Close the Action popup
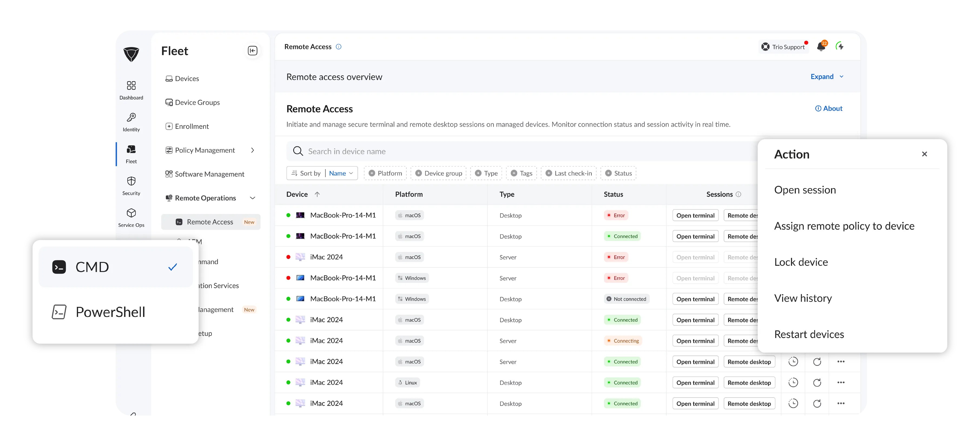Viewport: 980px width, 446px height. pyautogui.click(x=925, y=154)
